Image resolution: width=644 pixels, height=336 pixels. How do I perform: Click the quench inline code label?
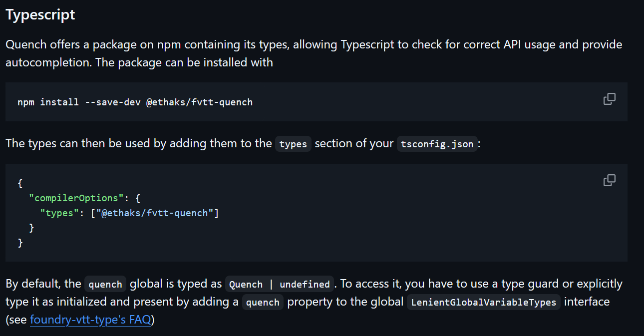click(105, 284)
